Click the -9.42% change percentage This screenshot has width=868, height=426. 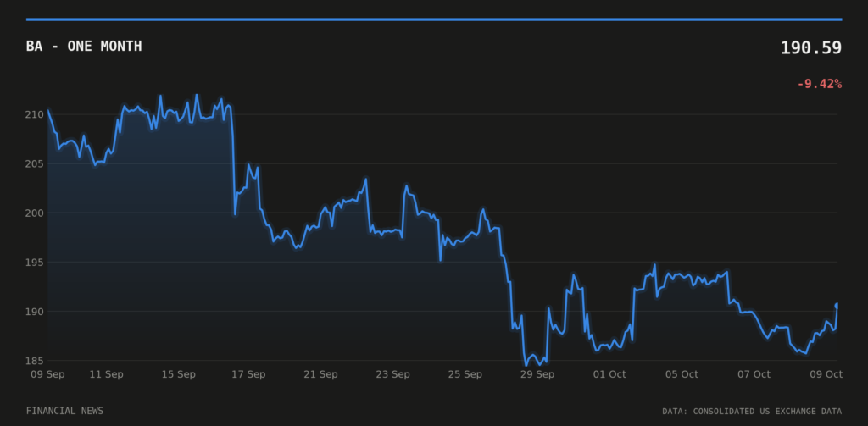click(820, 84)
